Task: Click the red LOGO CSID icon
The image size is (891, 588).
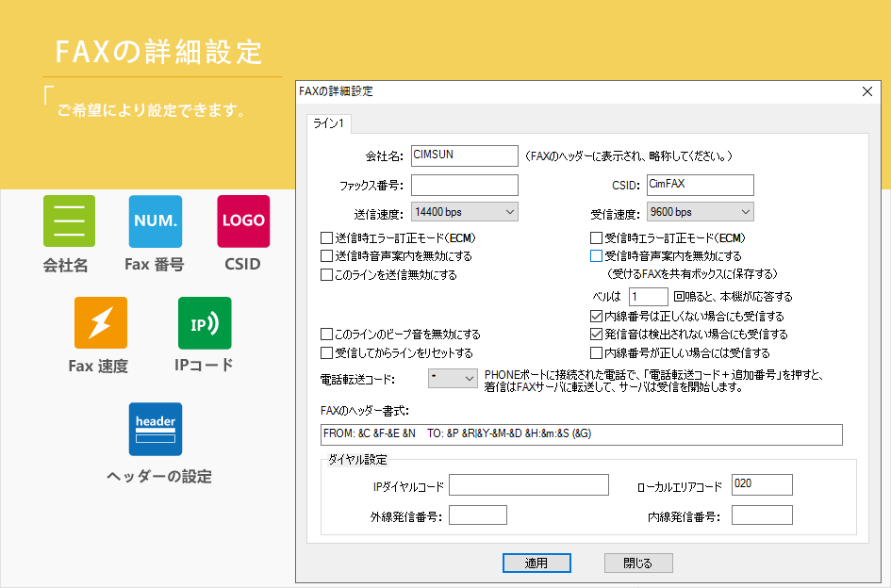Action: pyautogui.click(x=243, y=221)
